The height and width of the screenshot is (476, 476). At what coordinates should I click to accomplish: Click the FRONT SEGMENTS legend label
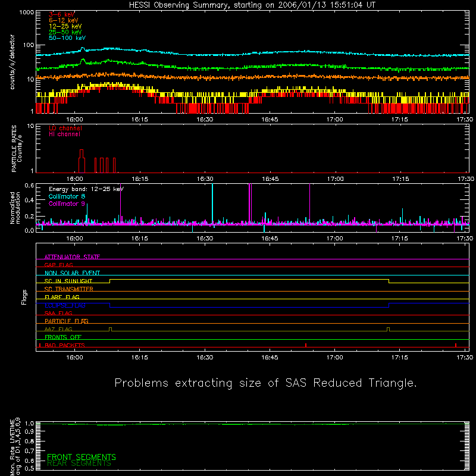[82, 457]
